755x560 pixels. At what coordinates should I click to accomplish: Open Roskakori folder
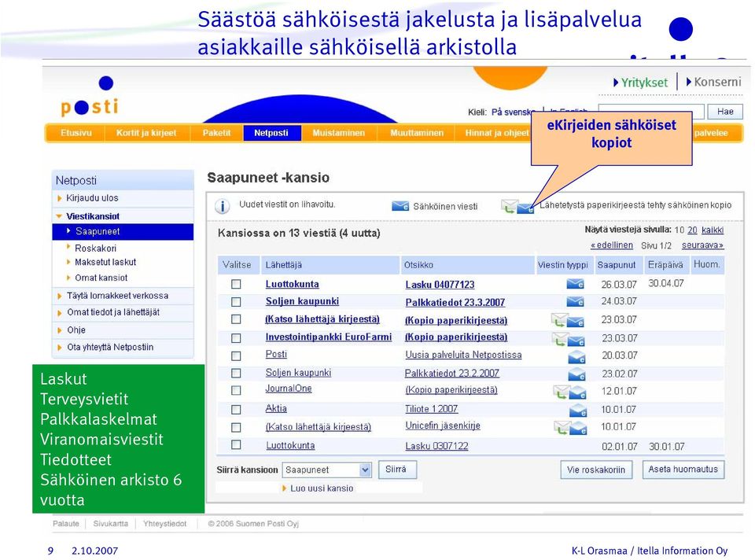coord(95,248)
